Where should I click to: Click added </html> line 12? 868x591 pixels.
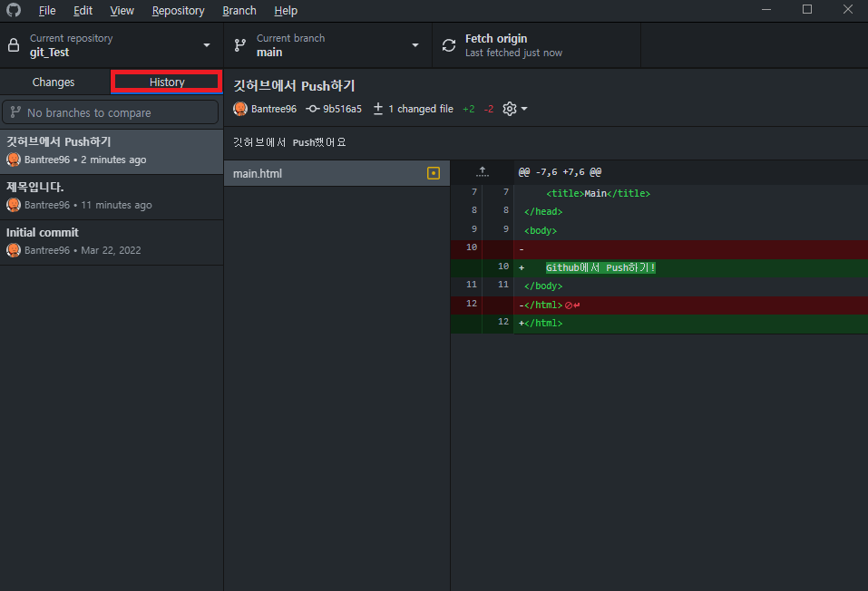tap(658, 324)
